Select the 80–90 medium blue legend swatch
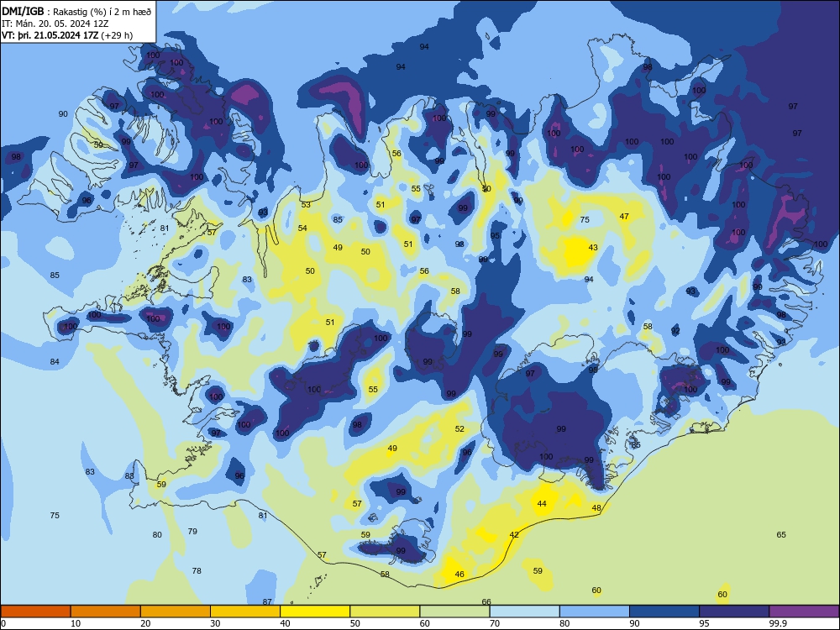 pos(594,612)
